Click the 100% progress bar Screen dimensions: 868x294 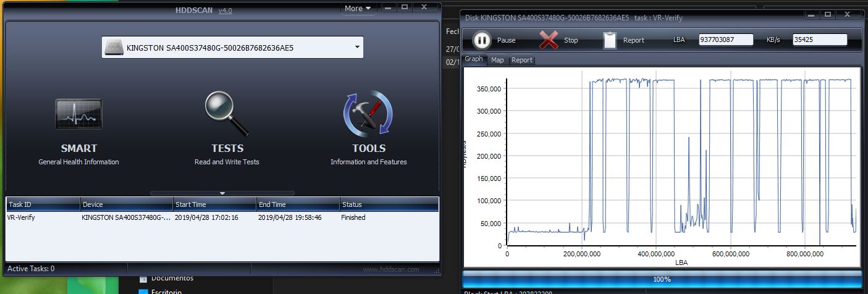tap(662, 279)
